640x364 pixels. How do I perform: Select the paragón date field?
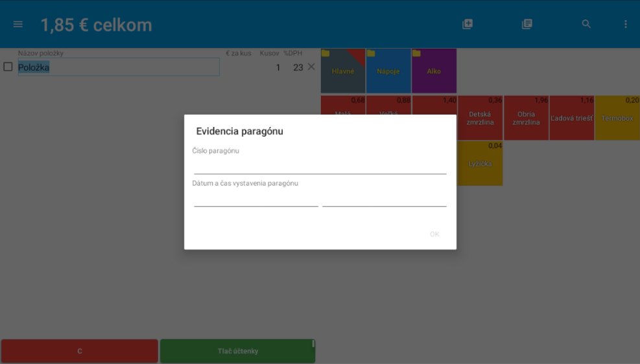[256, 199]
